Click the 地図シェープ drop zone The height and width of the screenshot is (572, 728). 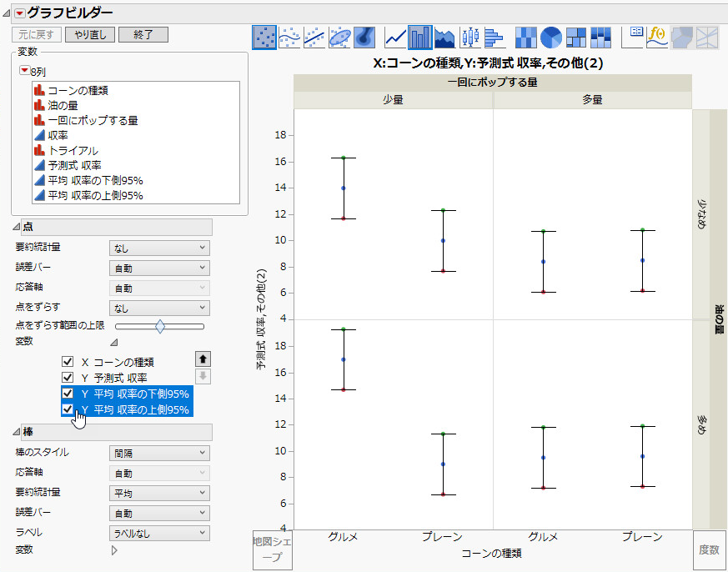click(273, 549)
